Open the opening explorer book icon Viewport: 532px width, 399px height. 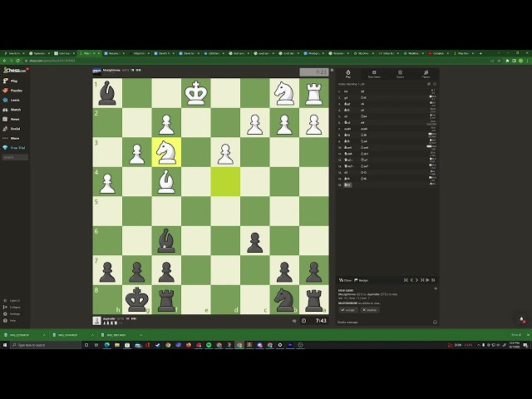click(429, 84)
